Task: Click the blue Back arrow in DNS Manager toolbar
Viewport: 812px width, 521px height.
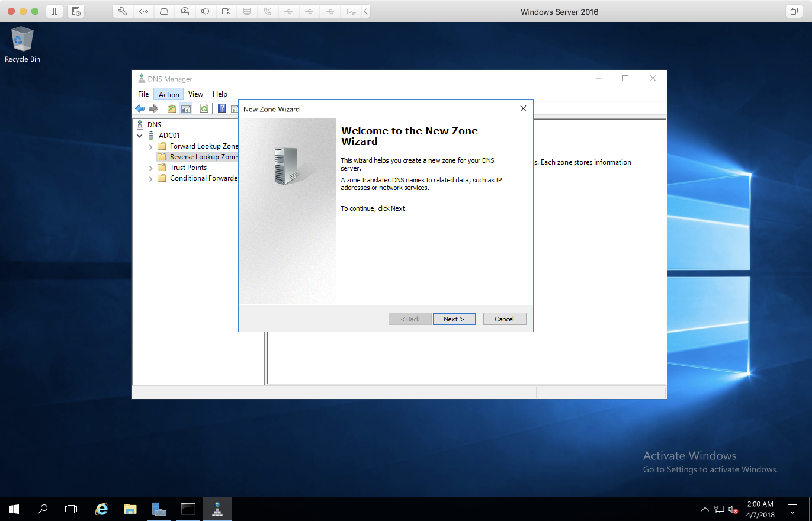Action: click(x=140, y=108)
